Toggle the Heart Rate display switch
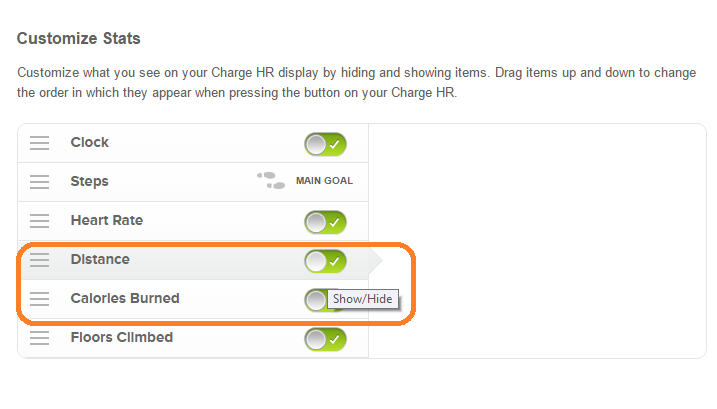Image resolution: width=717 pixels, height=409 pixels. [x=326, y=222]
